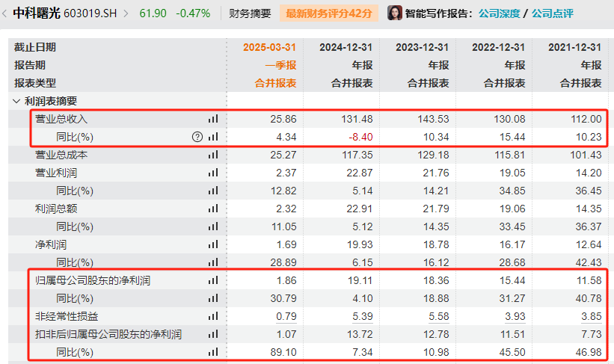The height and width of the screenshot is (364, 614).
Task: Click the 89.10 growth cell
Action: tap(283, 352)
